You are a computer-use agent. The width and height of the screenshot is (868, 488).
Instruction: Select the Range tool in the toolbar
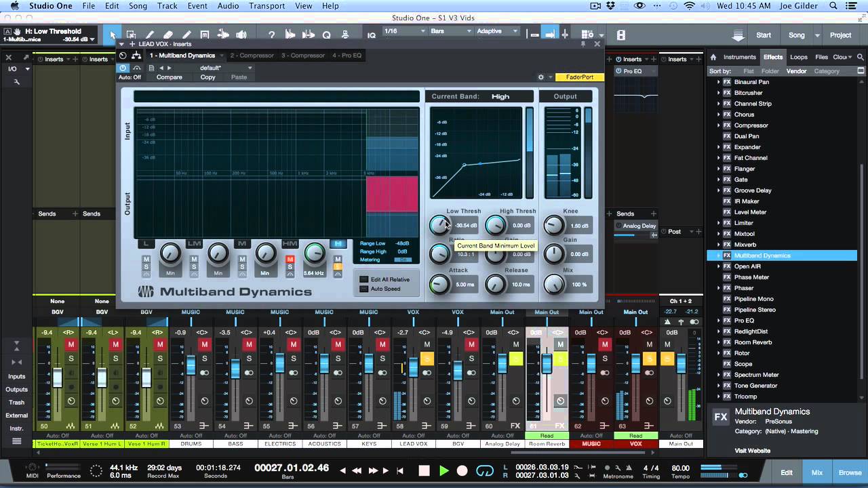131,35
